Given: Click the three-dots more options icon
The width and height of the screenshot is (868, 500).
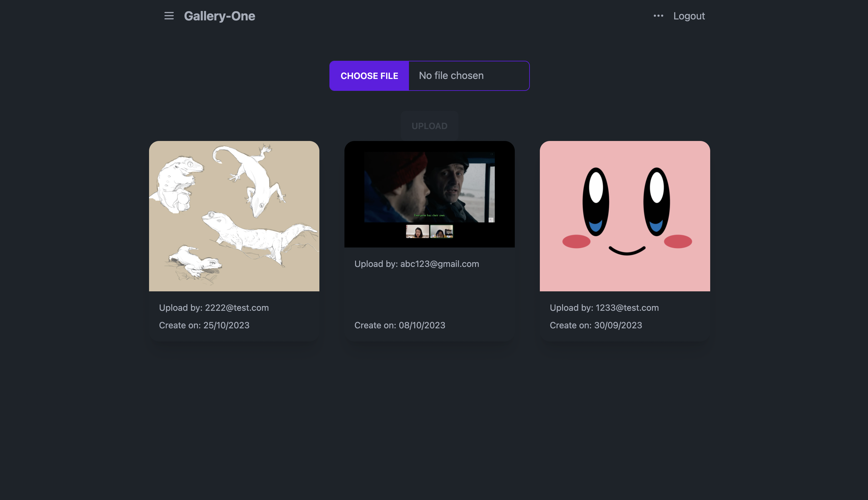Looking at the screenshot, I should (658, 16).
